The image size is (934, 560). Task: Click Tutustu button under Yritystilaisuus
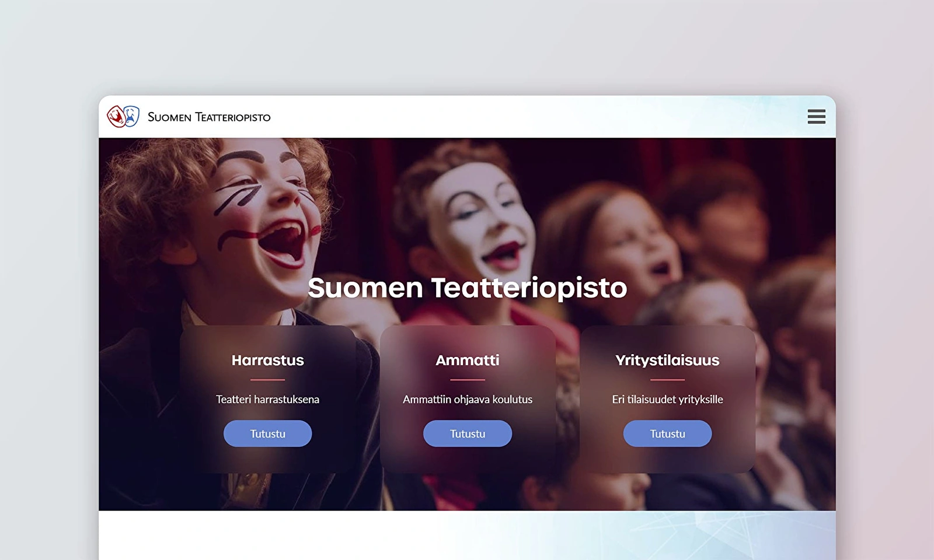(667, 433)
